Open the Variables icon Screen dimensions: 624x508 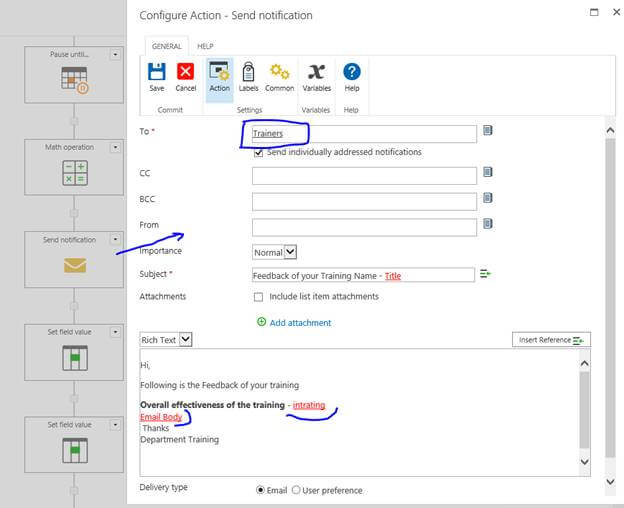(316, 72)
